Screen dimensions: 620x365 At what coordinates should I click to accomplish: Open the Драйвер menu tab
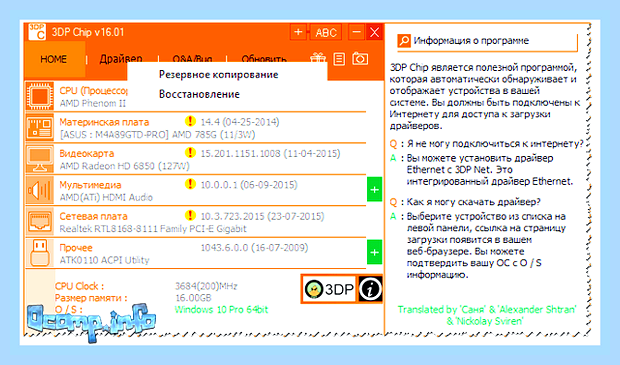(x=121, y=59)
